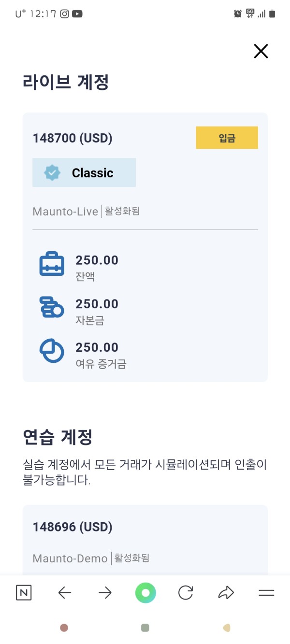
Task: Open browser menu with two-line icon
Action: (266, 593)
